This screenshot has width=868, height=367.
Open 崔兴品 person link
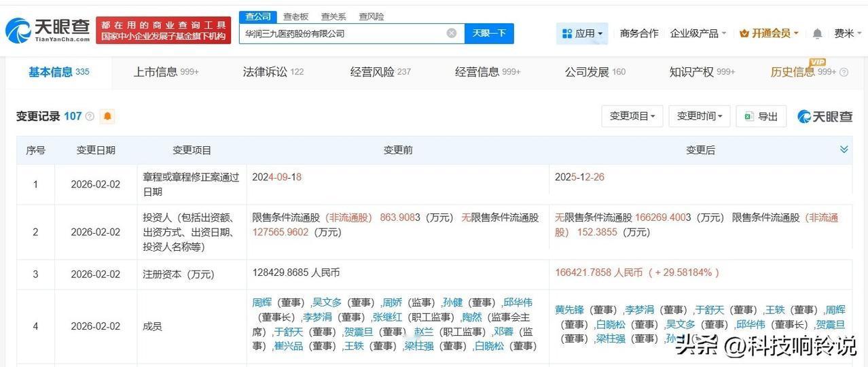click(x=288, y=347)
